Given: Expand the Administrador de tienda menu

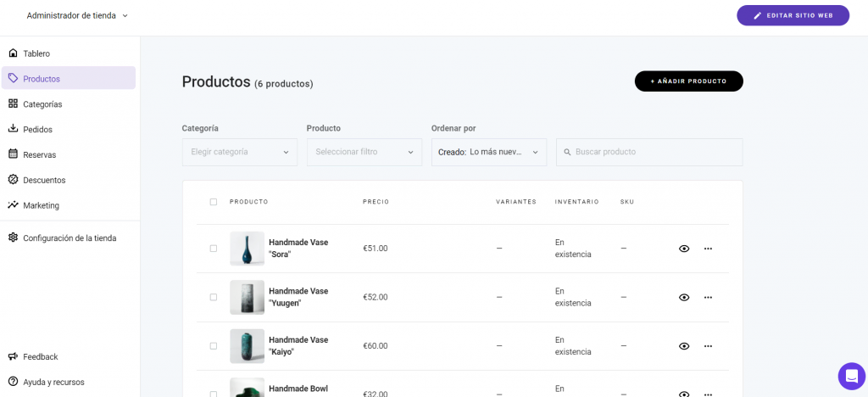Looking at the screenshot, I should click(77, 15).
